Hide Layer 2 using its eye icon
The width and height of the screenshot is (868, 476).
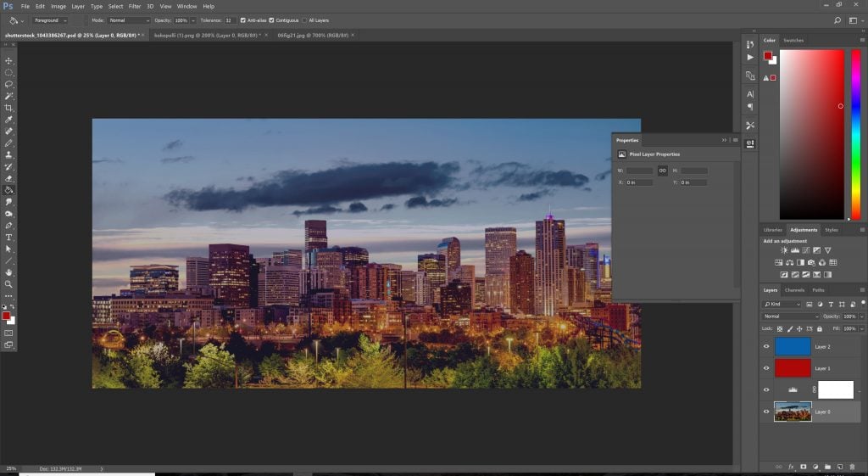click(766, 346)
